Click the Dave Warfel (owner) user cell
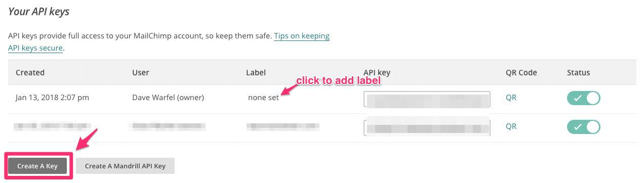Screen dimensions: 644x183 (x=168, y=98)
